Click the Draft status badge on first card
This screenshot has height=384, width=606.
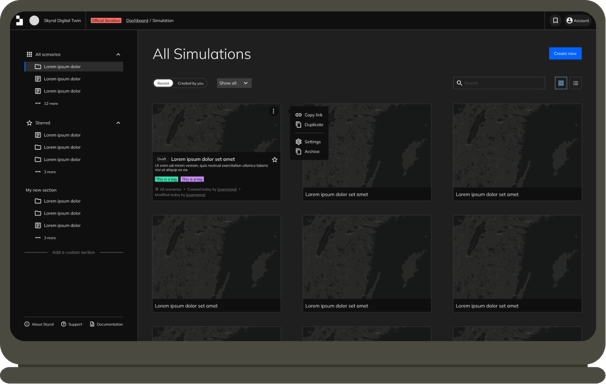click(x=162, y=159)
